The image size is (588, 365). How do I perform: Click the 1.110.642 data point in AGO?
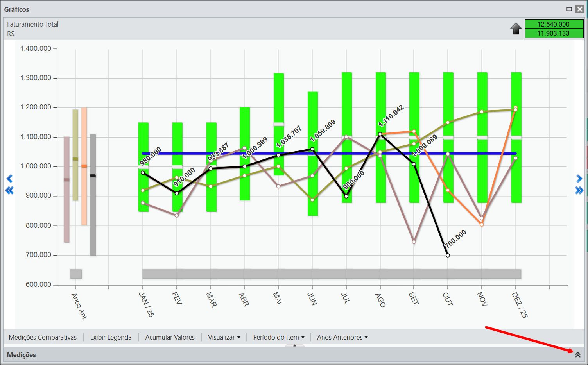380,134
